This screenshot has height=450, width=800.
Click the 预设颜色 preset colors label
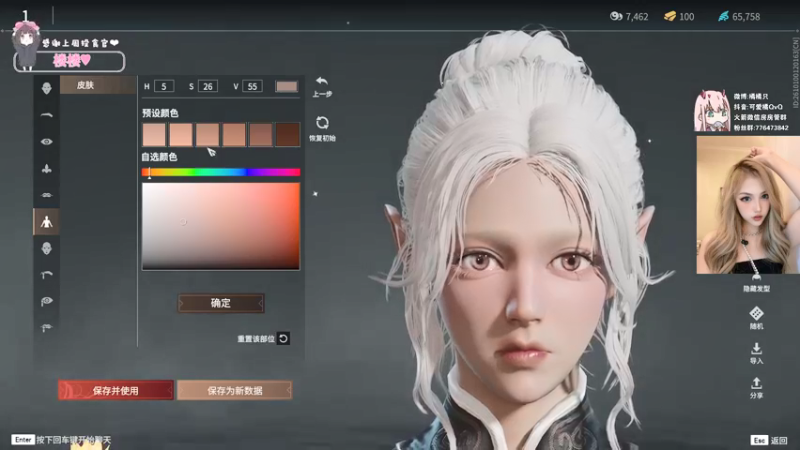pos(160,113)
